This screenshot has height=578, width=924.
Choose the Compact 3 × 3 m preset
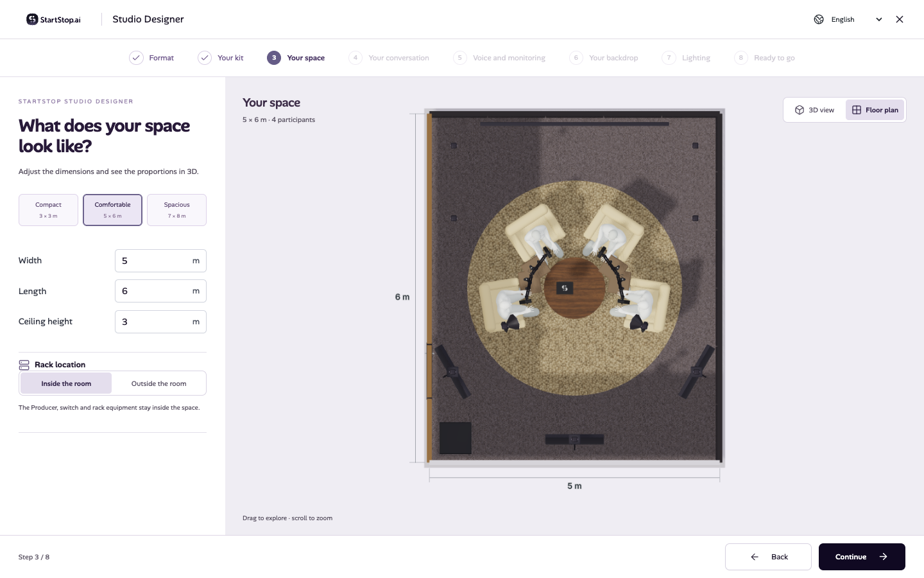48,210
